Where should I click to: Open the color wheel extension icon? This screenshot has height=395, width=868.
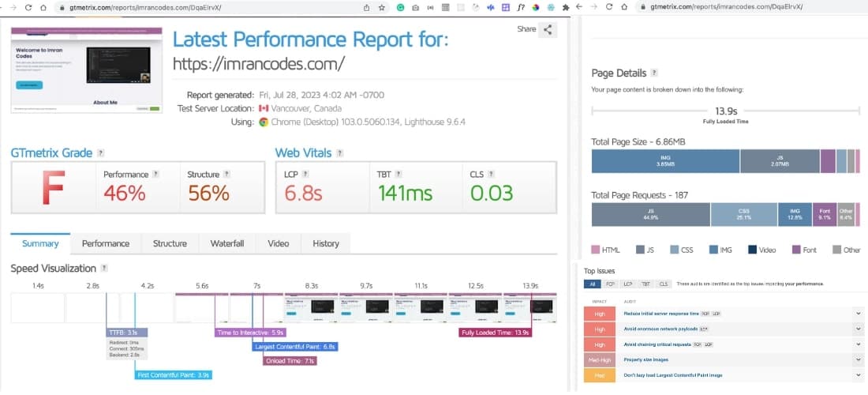[535, 8]
